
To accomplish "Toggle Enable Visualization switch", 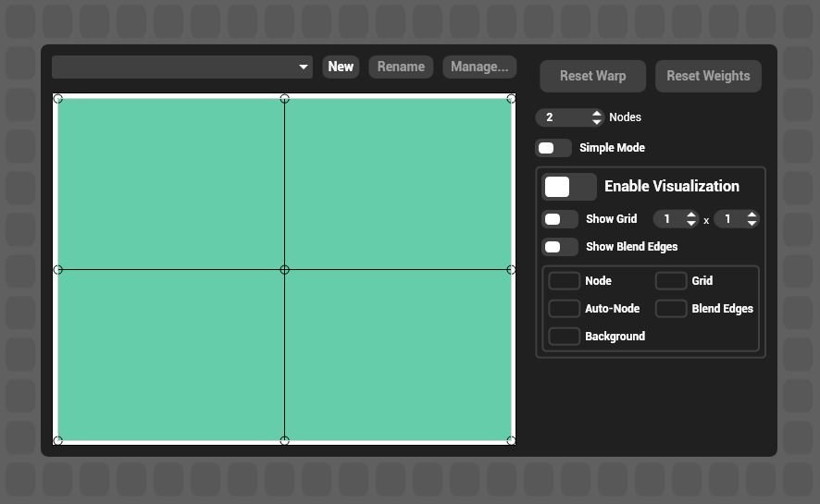I will click(x=569, y=187).
